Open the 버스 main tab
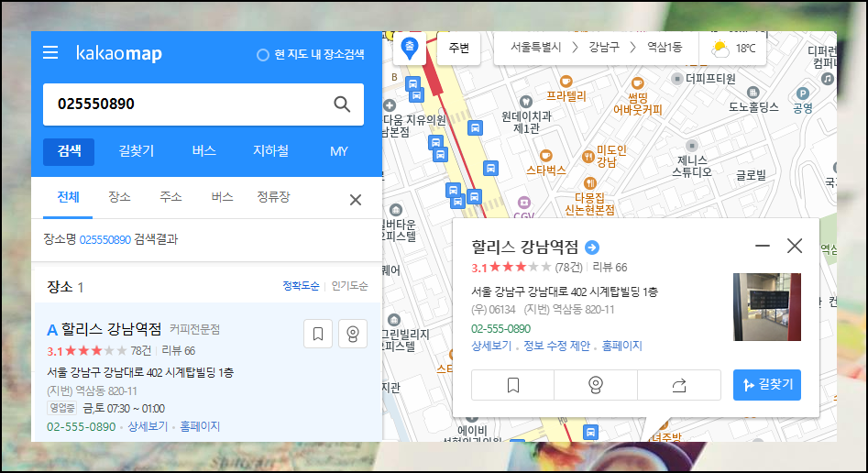The image size is (868, 473). tap(203, 151)
